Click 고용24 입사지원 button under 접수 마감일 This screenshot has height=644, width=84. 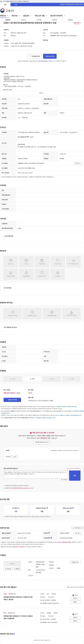(12, 400)
